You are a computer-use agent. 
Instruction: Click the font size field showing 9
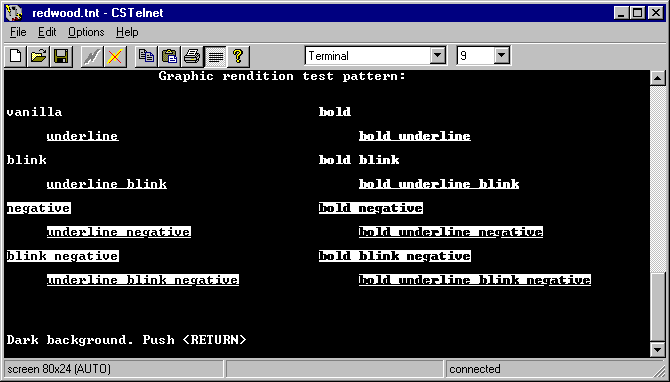[x=476, y=56]
